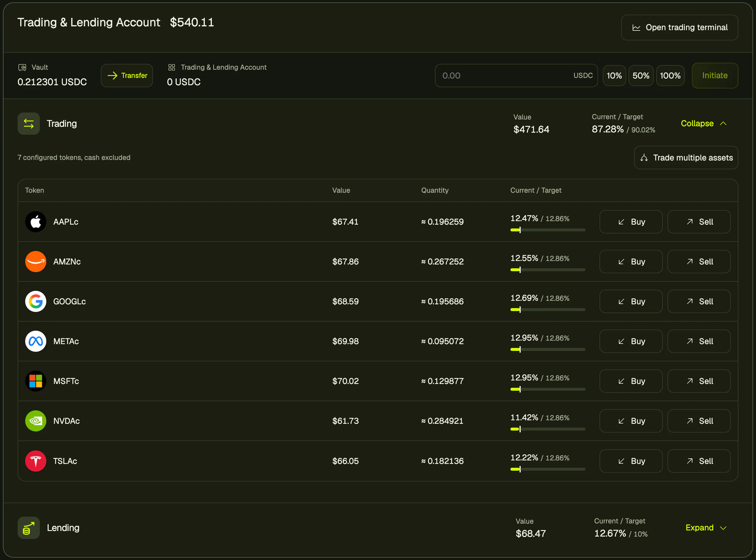Image resolution: width=756 pixels, height=560 pixels.
Task: Buy NVDAc token
Action: [631, 421]
